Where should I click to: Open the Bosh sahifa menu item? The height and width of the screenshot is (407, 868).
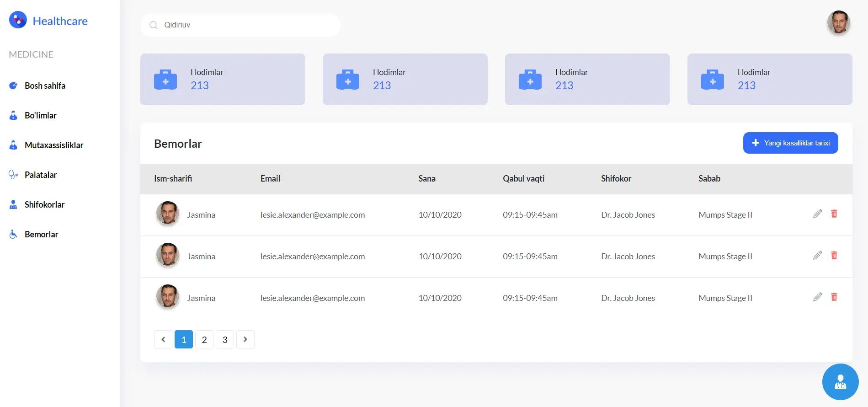coord(45,86)
